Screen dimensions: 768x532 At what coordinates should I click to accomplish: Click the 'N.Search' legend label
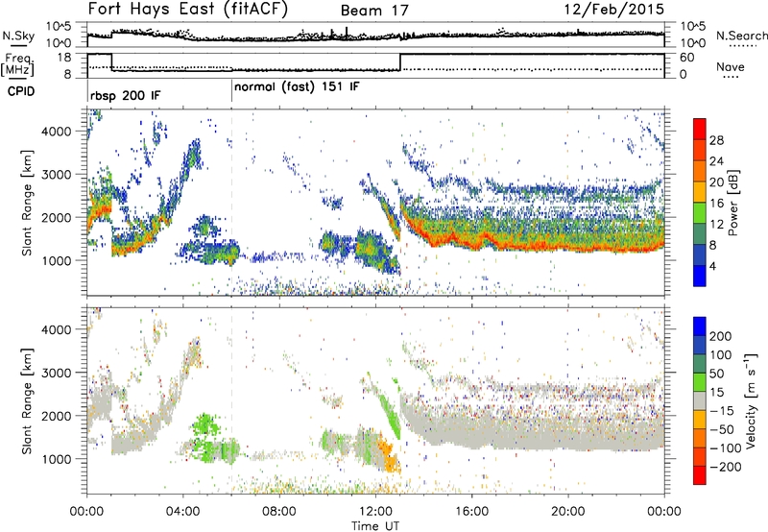coord(741,36)
